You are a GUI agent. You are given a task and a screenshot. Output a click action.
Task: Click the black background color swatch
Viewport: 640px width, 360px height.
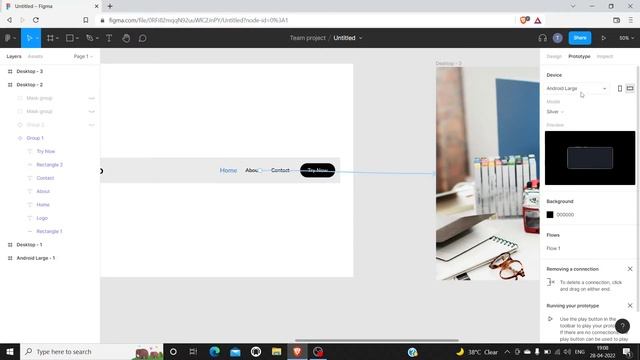[x=550, y=215]
